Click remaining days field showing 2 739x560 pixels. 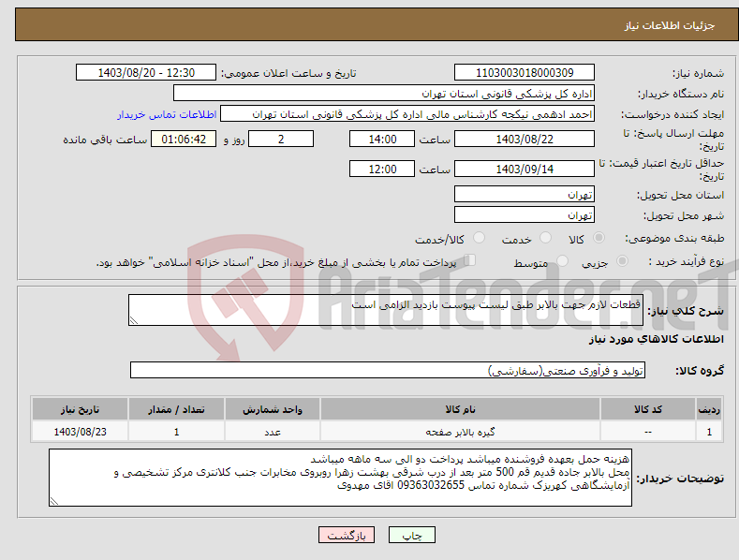(x=281, y=139)
